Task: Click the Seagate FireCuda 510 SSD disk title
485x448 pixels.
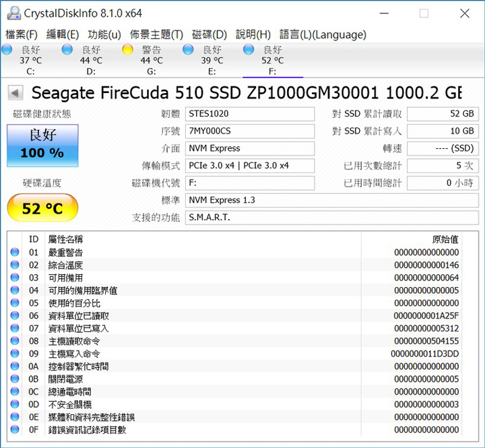Action: click(x=247, y=93)
